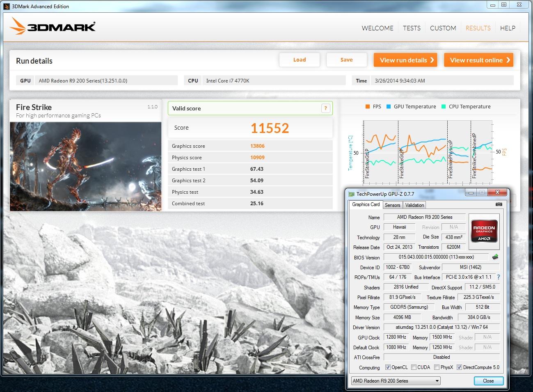Image resolution: width=533 pixels, height=392 pixels.
Task: Open bus interface help question mark
Action: tap(499, 277)
